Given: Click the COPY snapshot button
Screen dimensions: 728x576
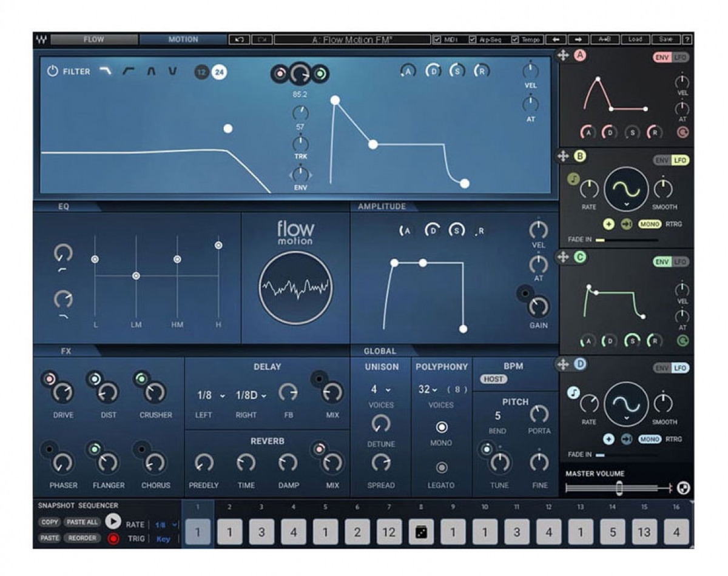Looking at the screenshot, I should (x=50, y=522).
